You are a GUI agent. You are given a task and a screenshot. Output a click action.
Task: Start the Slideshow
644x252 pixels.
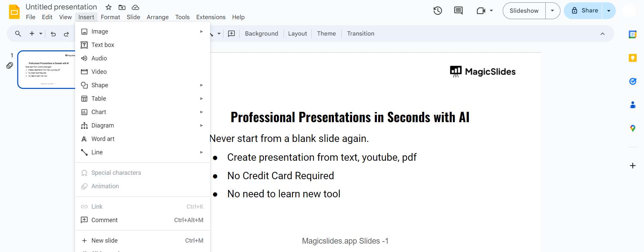click(x=524, y=11)
